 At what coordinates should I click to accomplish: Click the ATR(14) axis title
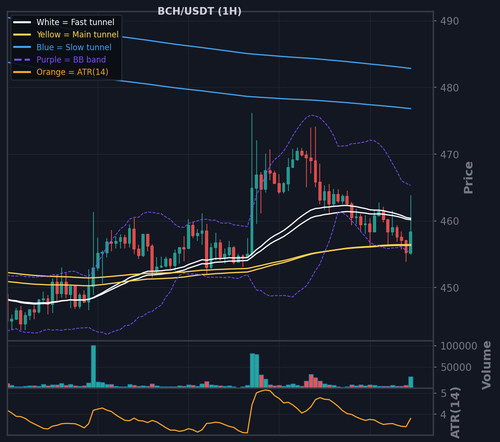(455, 413)
